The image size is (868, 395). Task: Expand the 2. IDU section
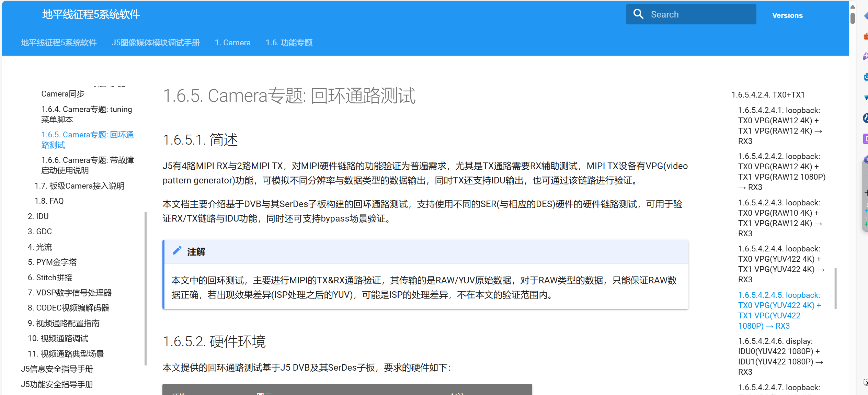click(x=38, y=216)
